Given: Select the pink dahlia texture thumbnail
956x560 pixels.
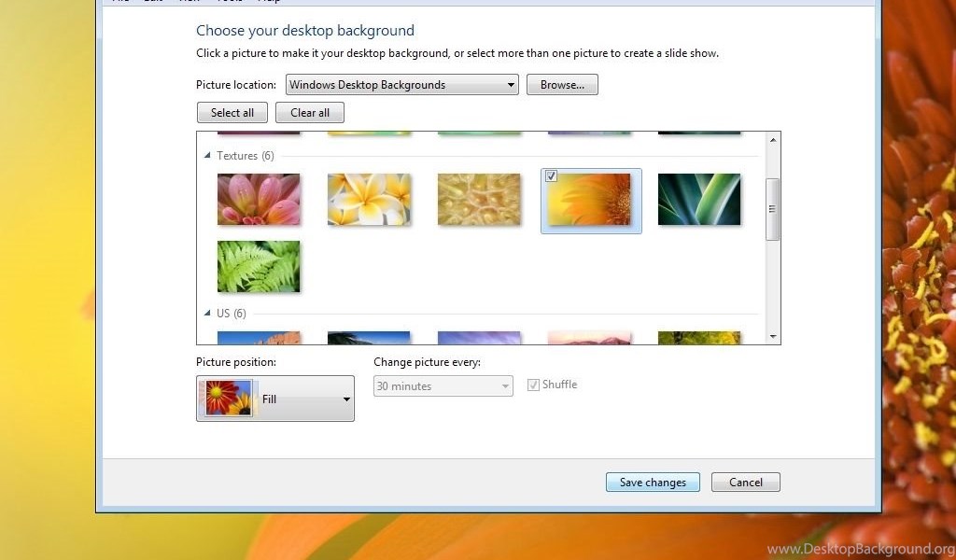Looking at the screenshot, I should (x=259, y=199).
